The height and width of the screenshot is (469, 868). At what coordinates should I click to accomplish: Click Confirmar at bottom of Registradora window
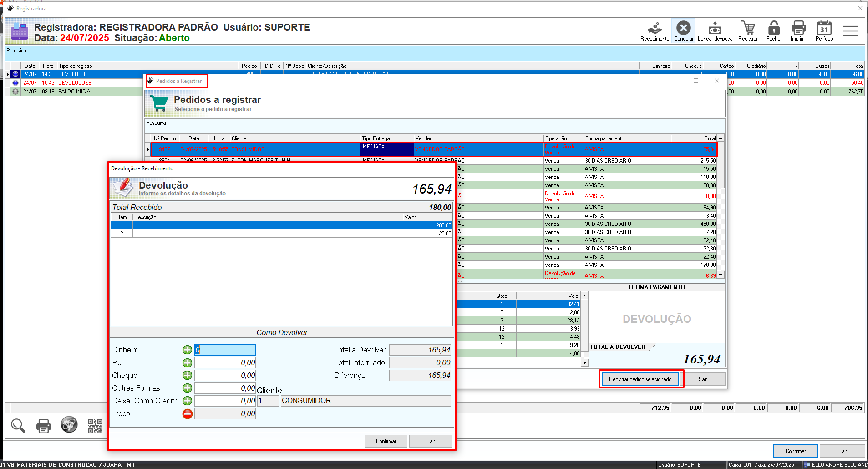point(795,451)
